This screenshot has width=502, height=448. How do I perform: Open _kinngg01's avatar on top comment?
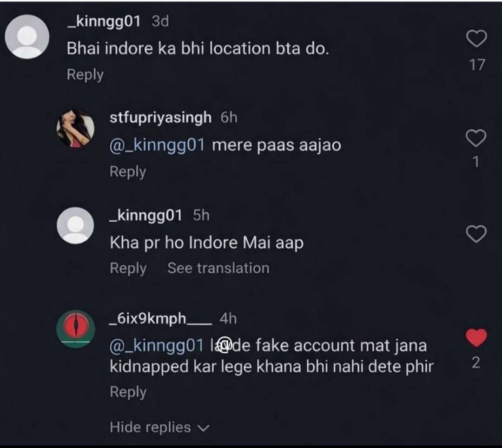pyautogui.click(x=27, y=37)
